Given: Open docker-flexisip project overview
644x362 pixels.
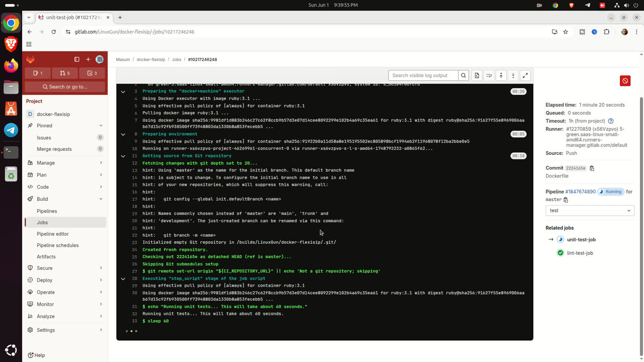Looking at the screenshot, I should pyautogui.click(x=65, y=114).
